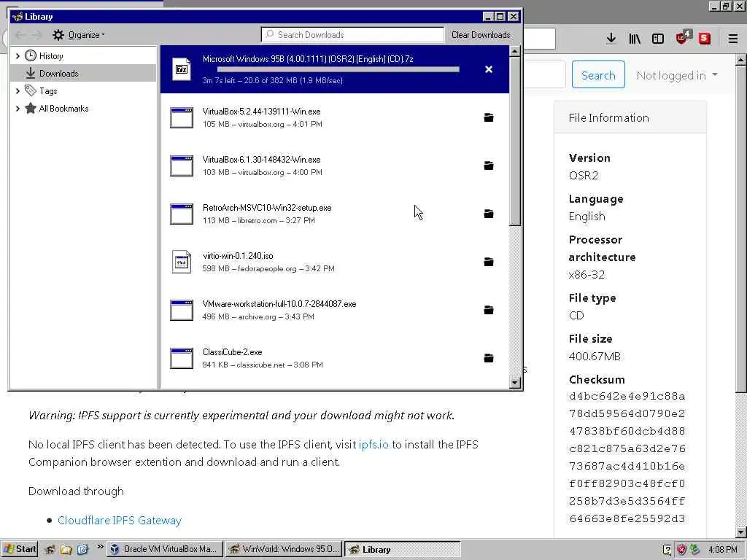
Task: Expand the Tags tree node
Action: click(x=18, y=91)
